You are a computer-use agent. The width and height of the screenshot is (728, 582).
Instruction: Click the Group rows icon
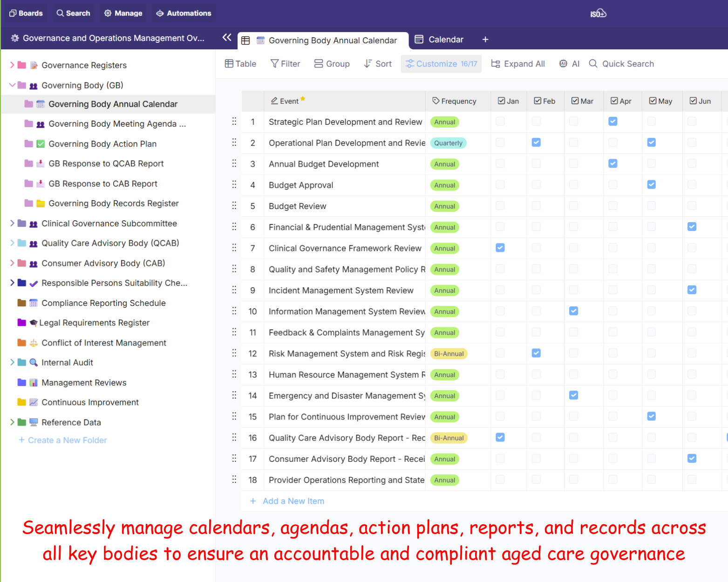click(x=319, y=64)
